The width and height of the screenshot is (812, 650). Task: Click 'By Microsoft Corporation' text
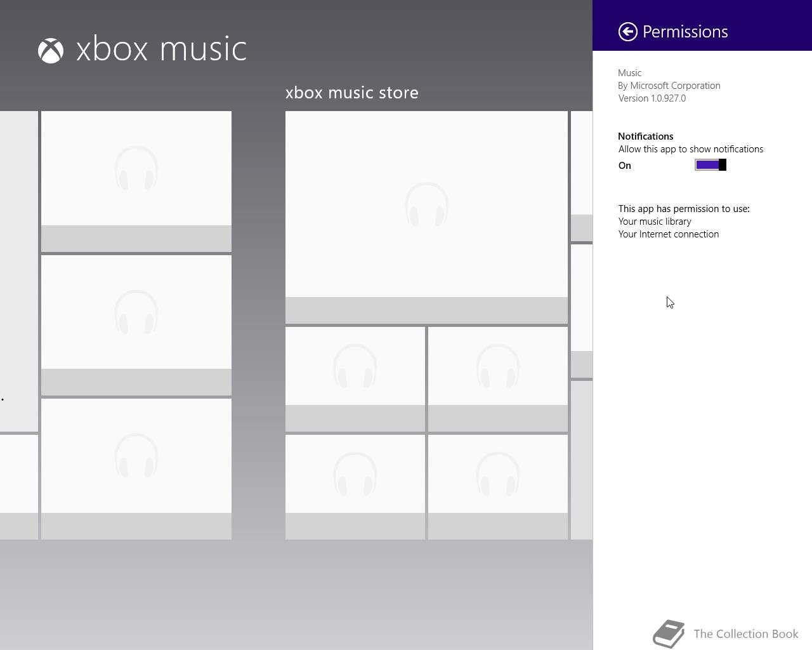(669, 86)
